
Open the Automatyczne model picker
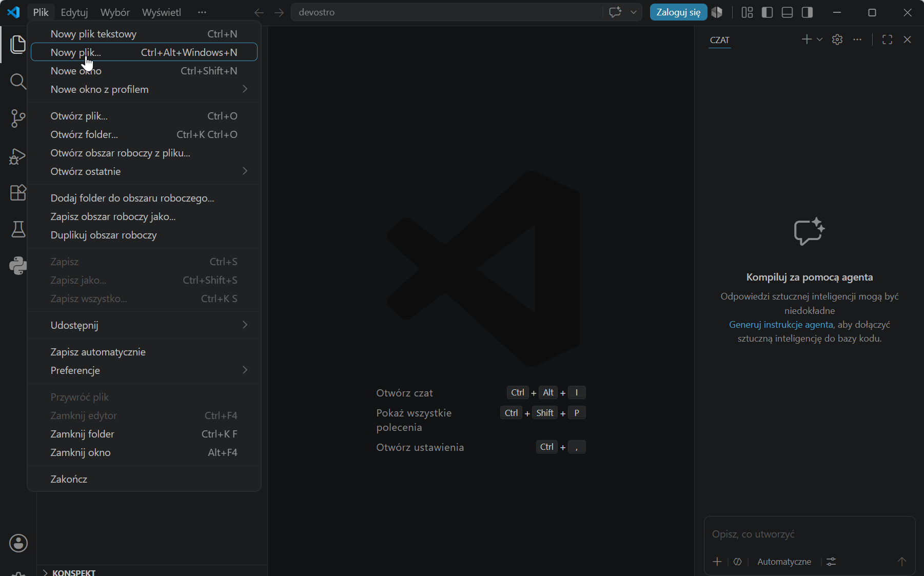(784, 562)
